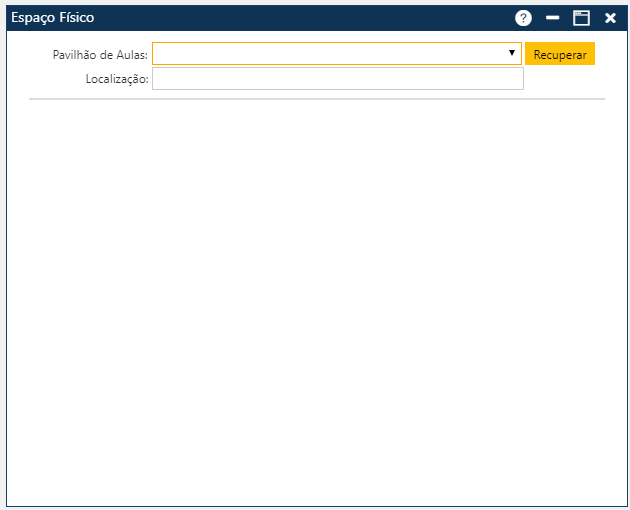Click the Pavilhão de Aulas dropdown arrow
630x510 pixels.
coord(511,53)
